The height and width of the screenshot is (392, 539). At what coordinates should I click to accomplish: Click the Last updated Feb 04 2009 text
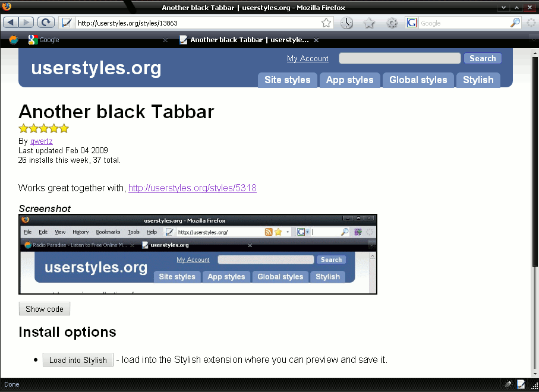(63, 150)
